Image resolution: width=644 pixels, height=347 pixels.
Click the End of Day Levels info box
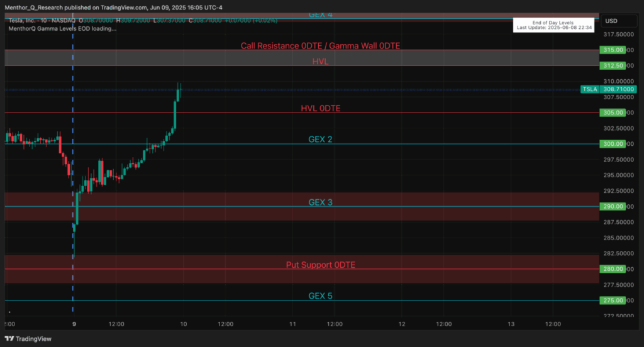(553, 25)
